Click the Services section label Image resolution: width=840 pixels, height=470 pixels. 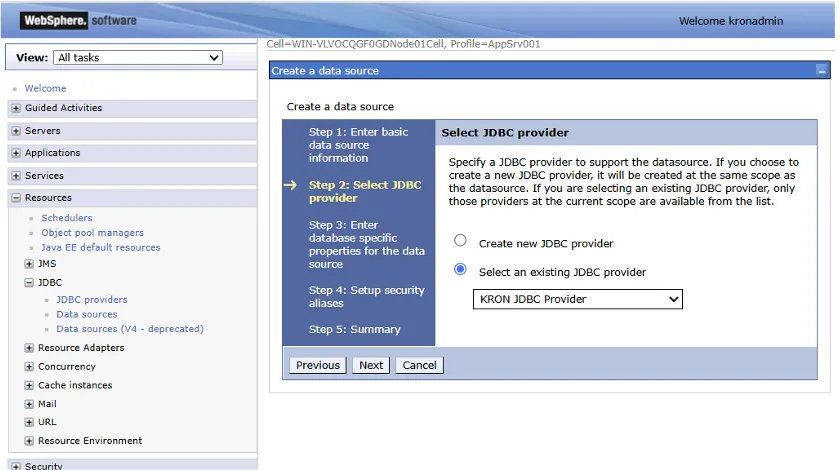[x=44, y=176]
